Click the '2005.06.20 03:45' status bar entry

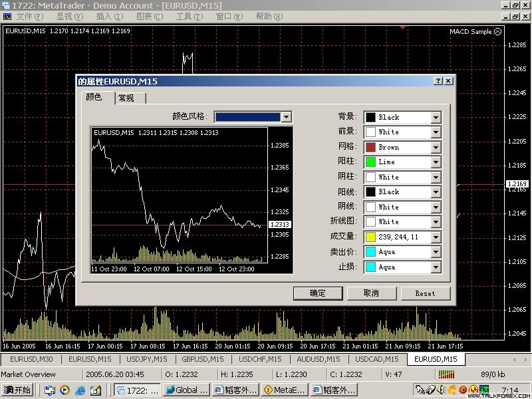115,374
